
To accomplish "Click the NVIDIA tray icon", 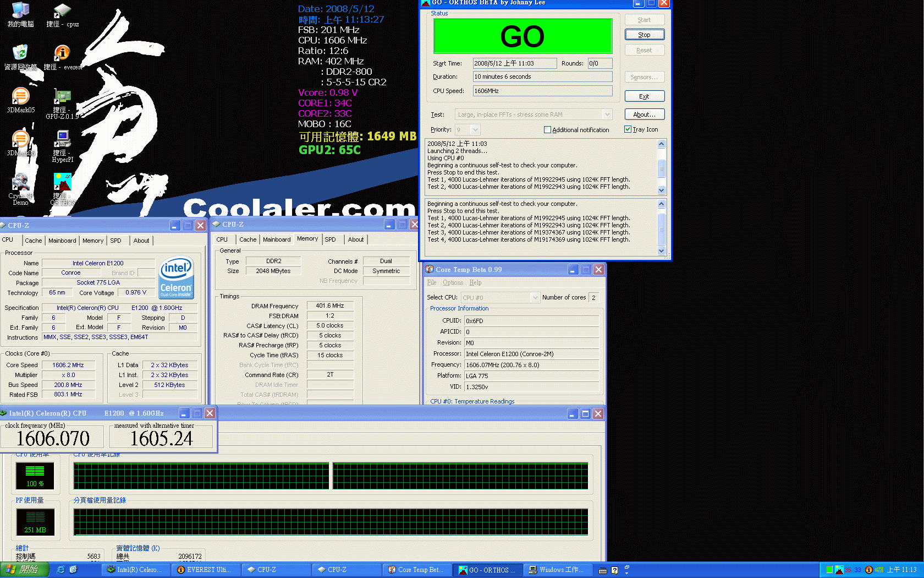I will pyautogui.click(x=879, y=570).
